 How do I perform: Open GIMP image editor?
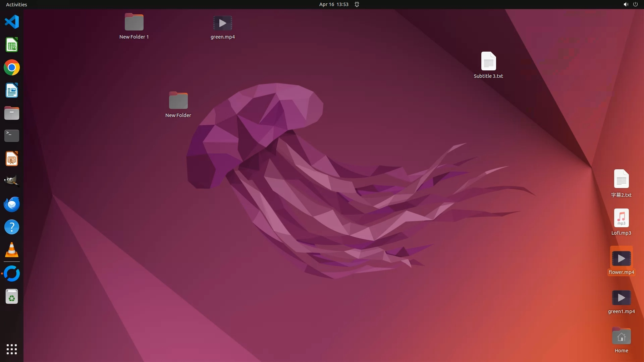point(12,181)
